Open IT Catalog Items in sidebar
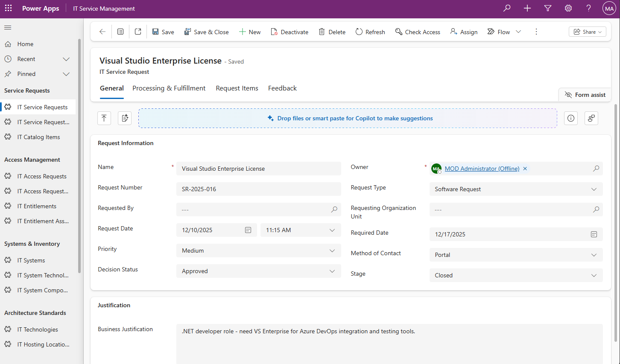 pos(38,137)
